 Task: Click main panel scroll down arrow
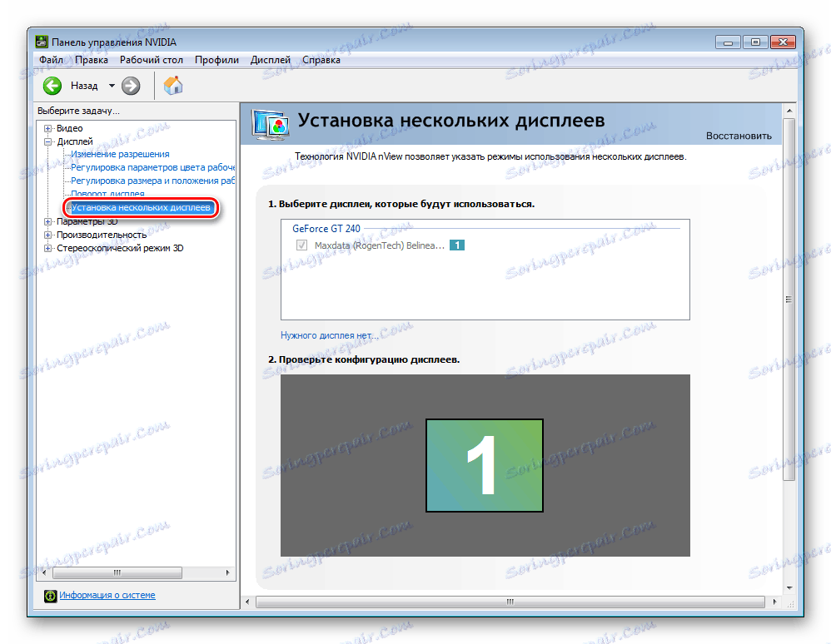(x=789, y=588)
